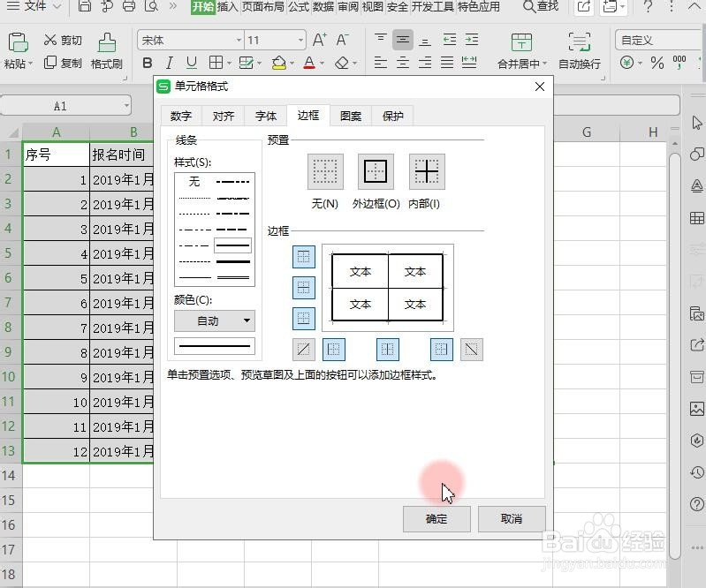The image size is (706, 588).
Task: Decrease font size with A- icon
Action: tap(342, 40)
